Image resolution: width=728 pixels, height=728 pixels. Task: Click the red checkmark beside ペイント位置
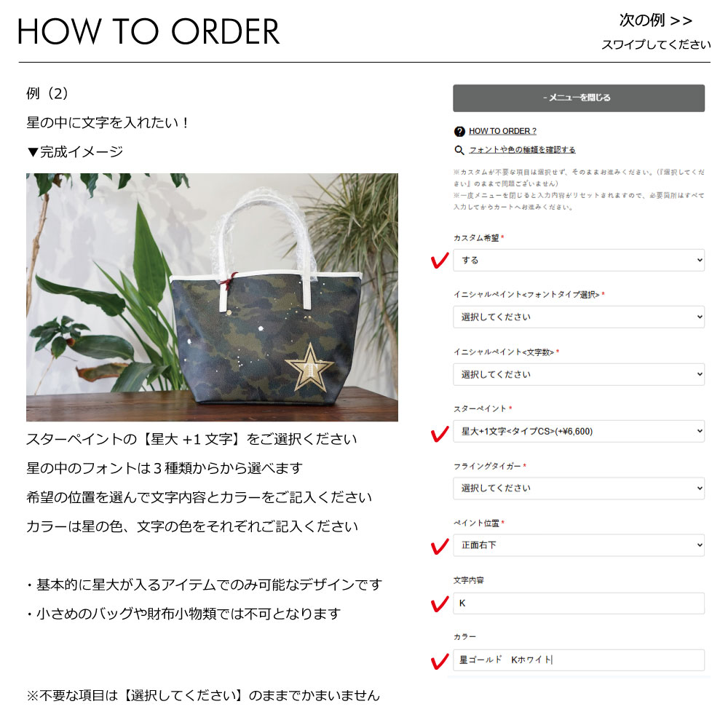tap(440, 547)
